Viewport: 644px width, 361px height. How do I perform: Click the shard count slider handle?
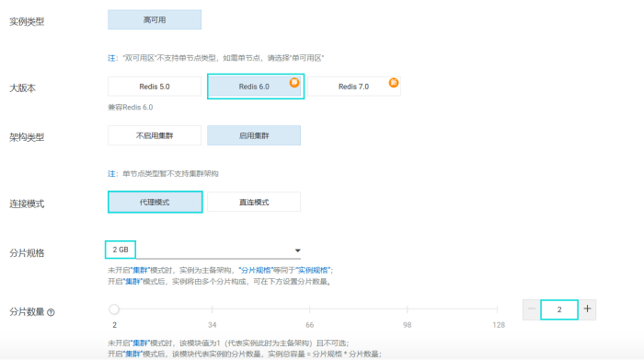click(114, 309)
